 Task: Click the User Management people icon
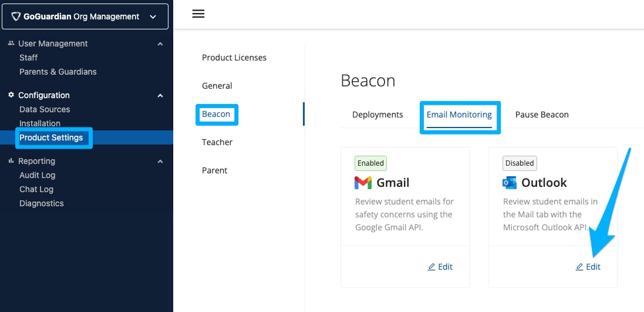click(x=11, y=43)
